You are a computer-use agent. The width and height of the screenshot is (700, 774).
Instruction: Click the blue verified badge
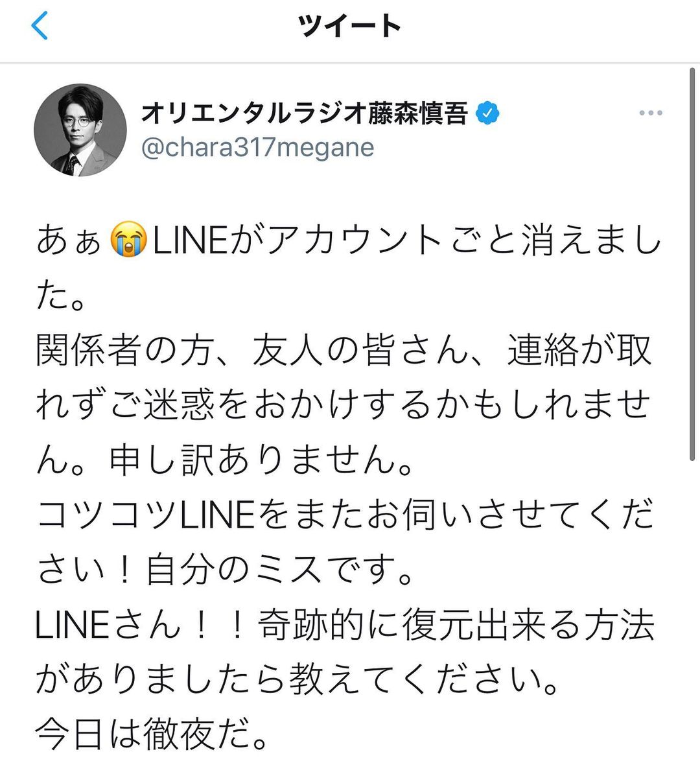[488, 114]
